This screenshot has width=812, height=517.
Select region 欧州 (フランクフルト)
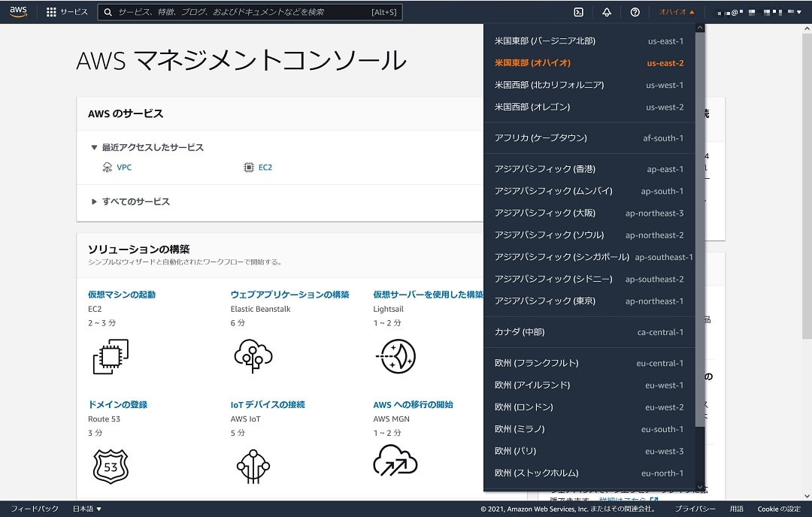[x=589, y=363]
